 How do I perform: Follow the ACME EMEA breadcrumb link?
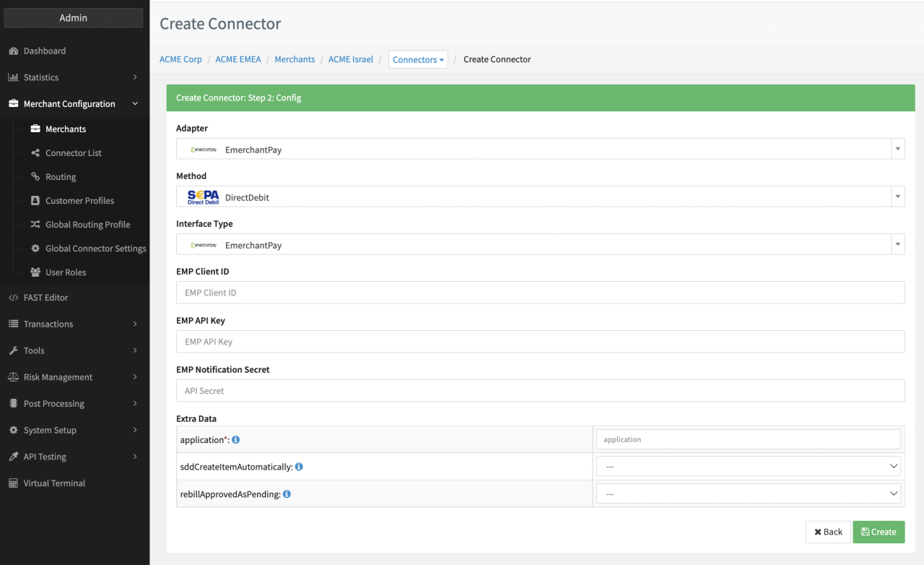coord(237,59)
